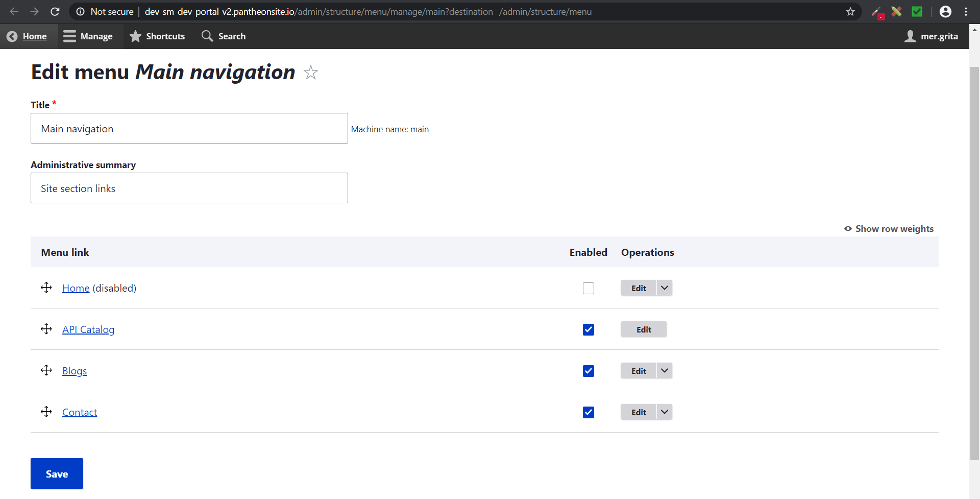
Task: Open the Blogs menu link
Action: (x=75, y=371)
